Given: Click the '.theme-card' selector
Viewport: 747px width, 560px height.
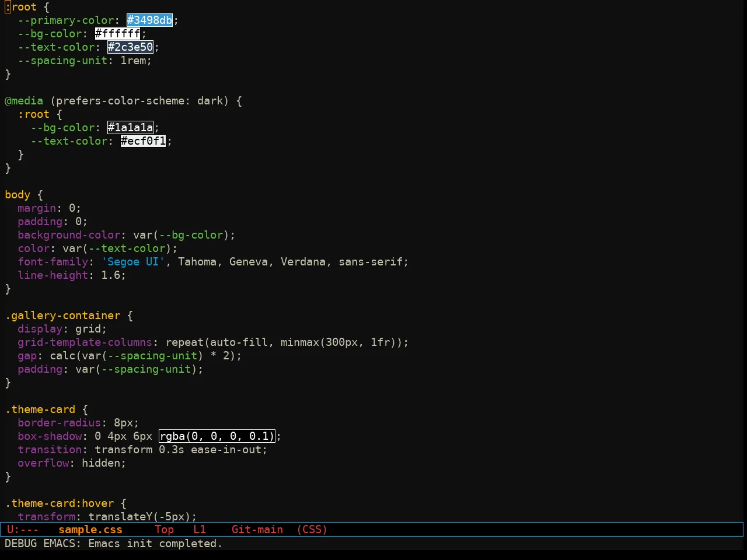Looking at the screenshot, I should (x=40, y=409).
